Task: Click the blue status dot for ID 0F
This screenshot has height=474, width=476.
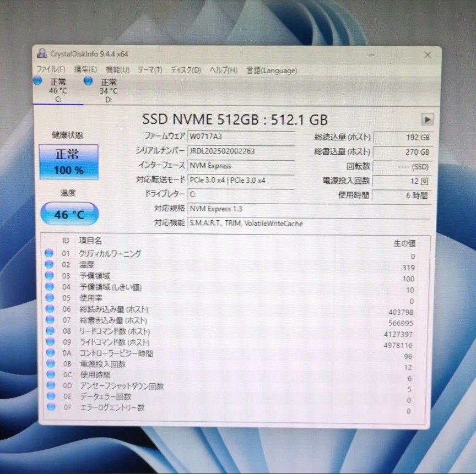Action: pyautogui.click(x=51, y=407)
